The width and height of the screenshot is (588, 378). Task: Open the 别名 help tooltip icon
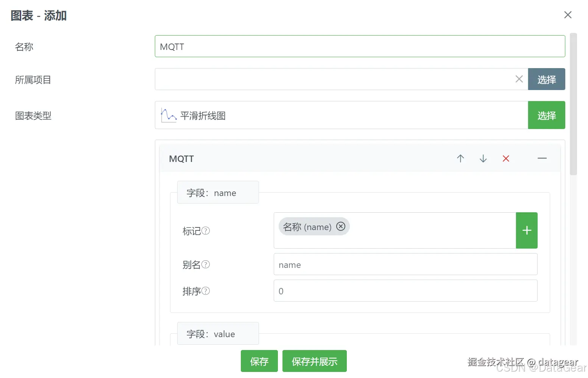pyautogui.click(x=206, y=264)
